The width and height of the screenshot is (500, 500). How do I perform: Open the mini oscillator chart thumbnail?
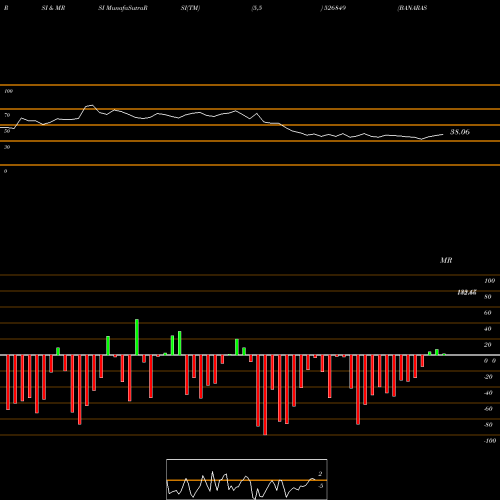point(247,479)
